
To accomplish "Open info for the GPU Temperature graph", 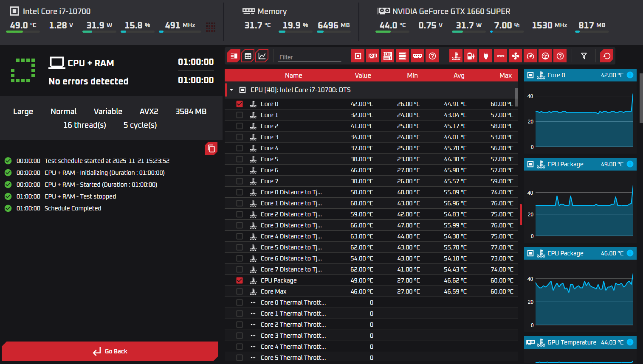I will (x=630, y=342).
